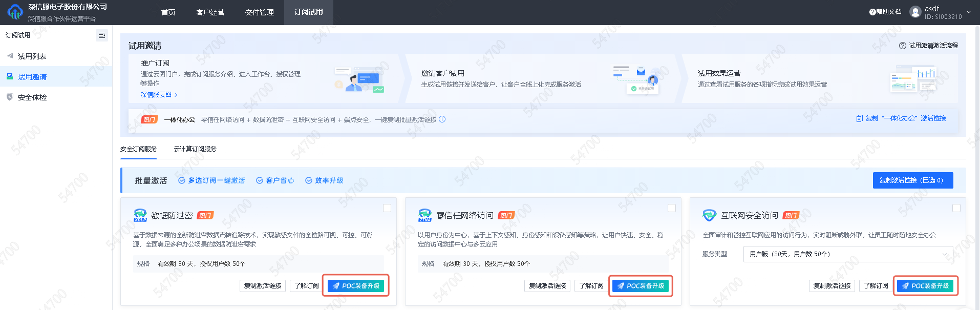Click POC装备升级 on 数据防泄密 card
Image resolution: width=980 pixels, height=310 pixels.
(x=356, y=286)
